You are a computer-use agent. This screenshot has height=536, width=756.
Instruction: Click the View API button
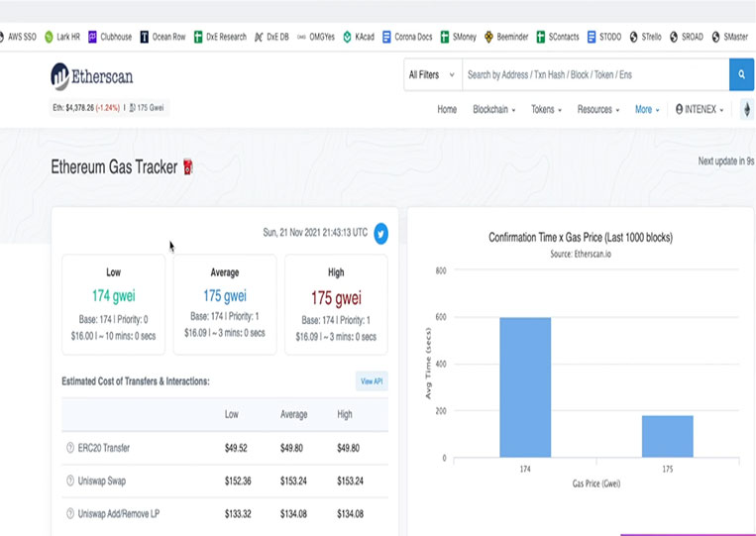pos(372,381)
